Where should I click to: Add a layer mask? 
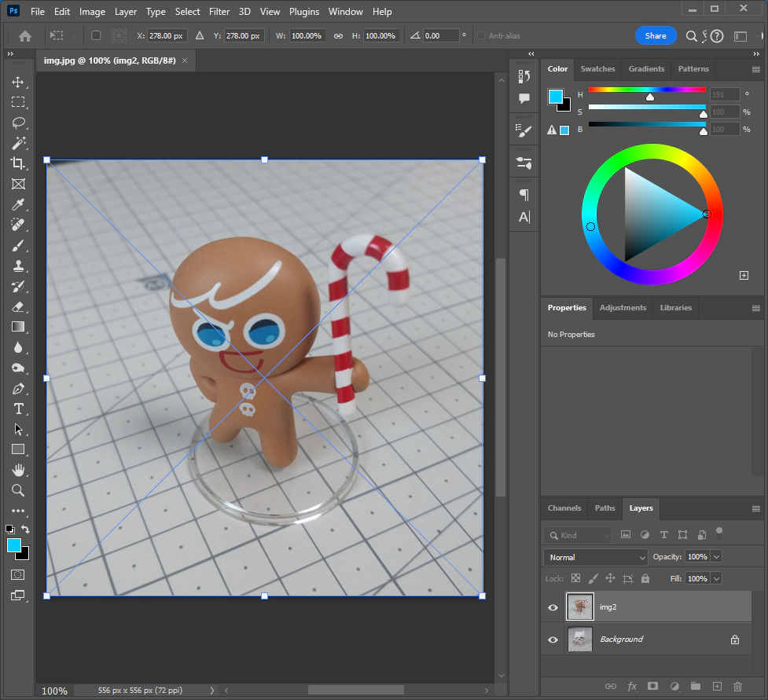[x=652, y=687]
